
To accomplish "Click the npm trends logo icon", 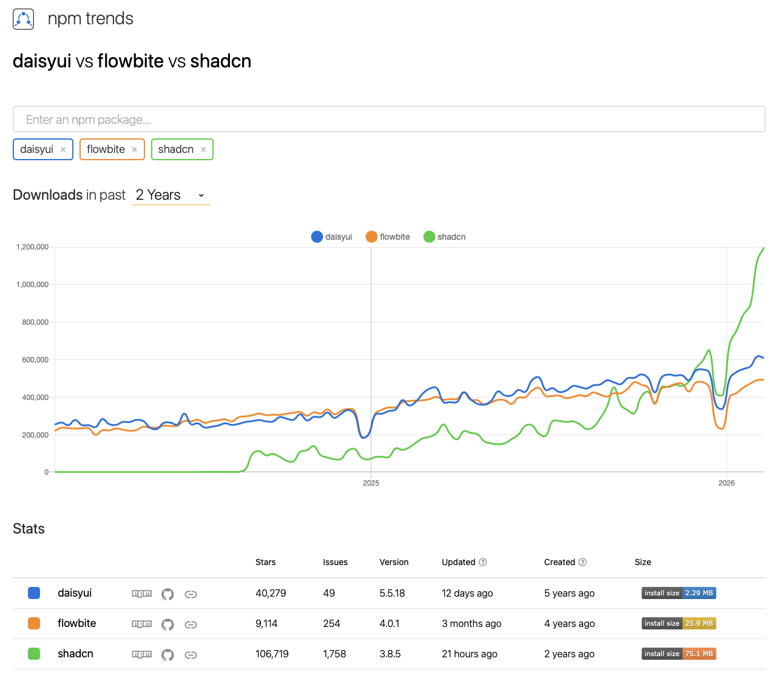I will (x=24, y=19).
